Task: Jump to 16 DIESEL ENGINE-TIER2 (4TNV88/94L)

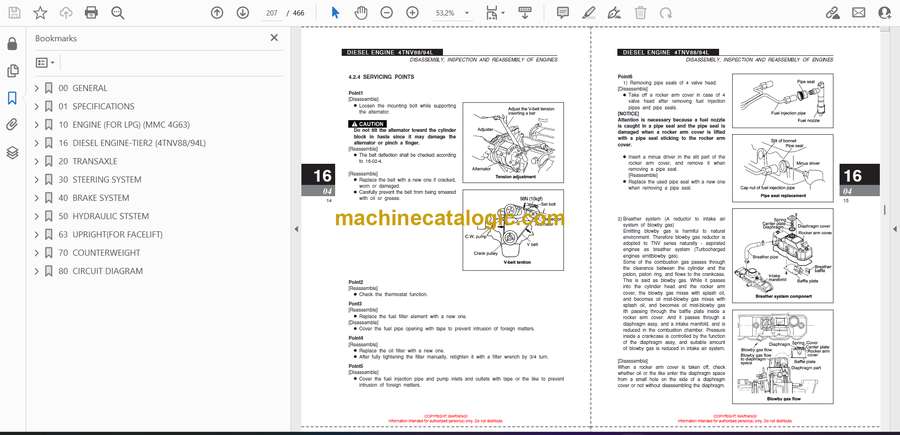Action: (x=132, y=143)
